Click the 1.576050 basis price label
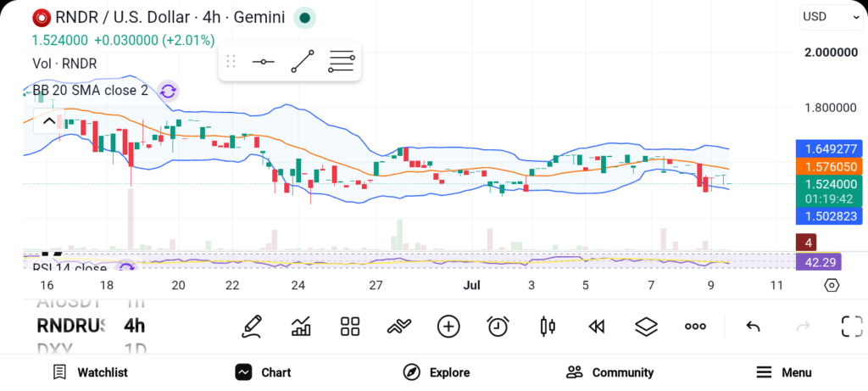868x391 pixels. coord(829,166)
